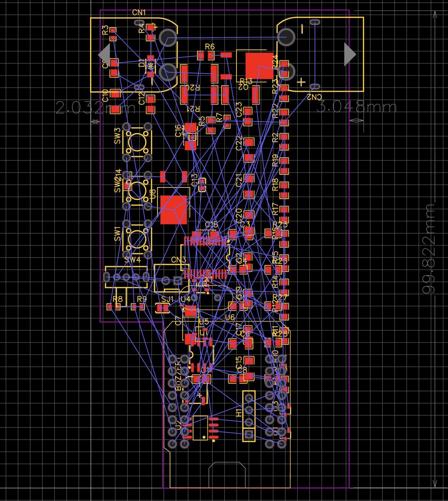The image size is (448, 501).
Task: Select the U6 designator text
Action: (230, 317)
